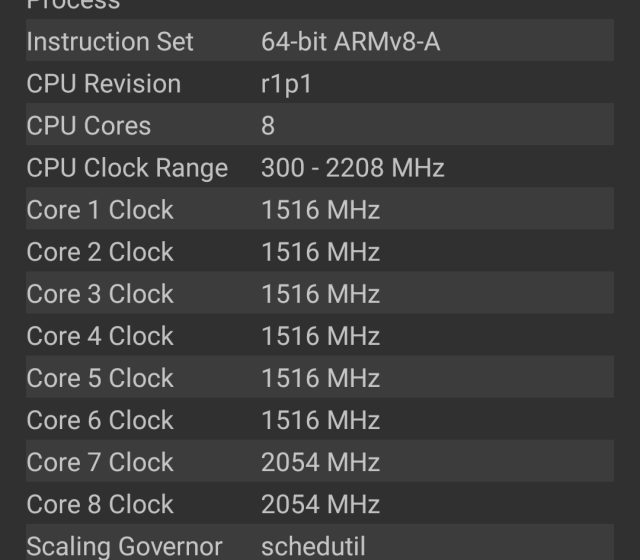Select the Core 2 Clock row label
Image resolution: width=640 pixels, height=560 pixels.
coord(100,252)
